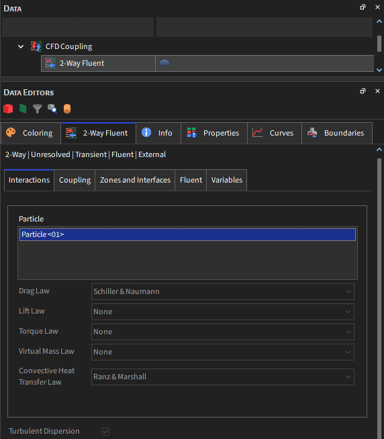Click the 2-Way Fluent row icon

(x=50, y=63)
